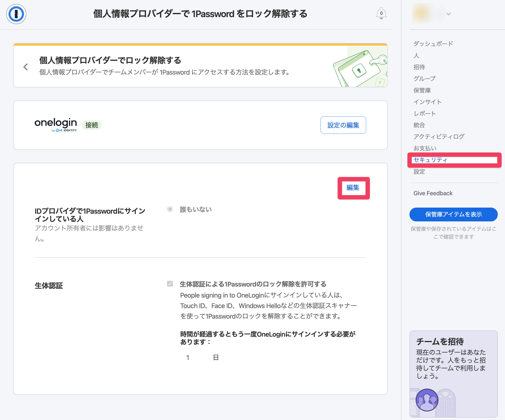505x420 pixels.
Task: Open お支払い in the sidebar
Action: (x=425, y=148)
